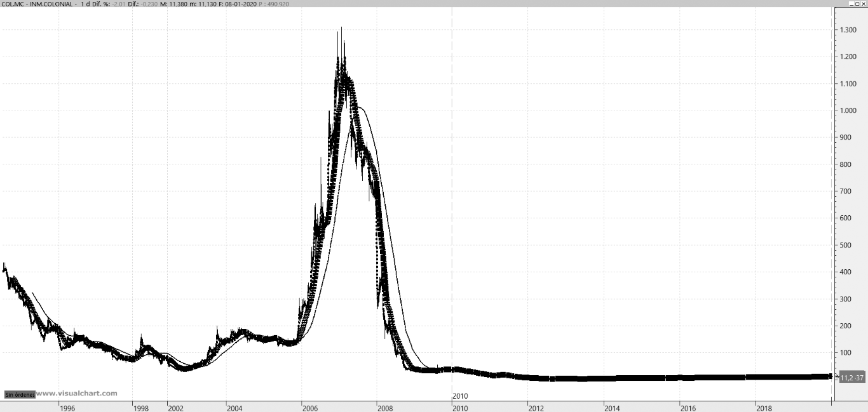The image size is (868, 412).
Task: Click the 'Sin órdenes' button
Action: (x=19, y=394)
